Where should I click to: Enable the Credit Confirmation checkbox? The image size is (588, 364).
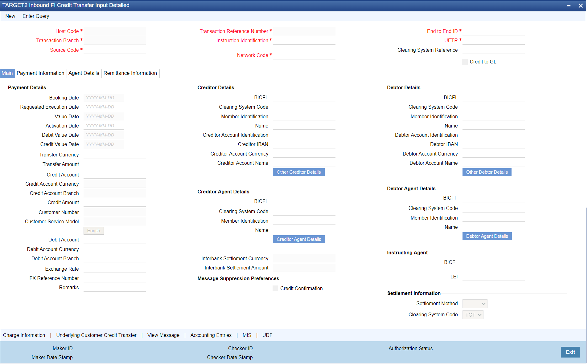(x=275, y=288)
